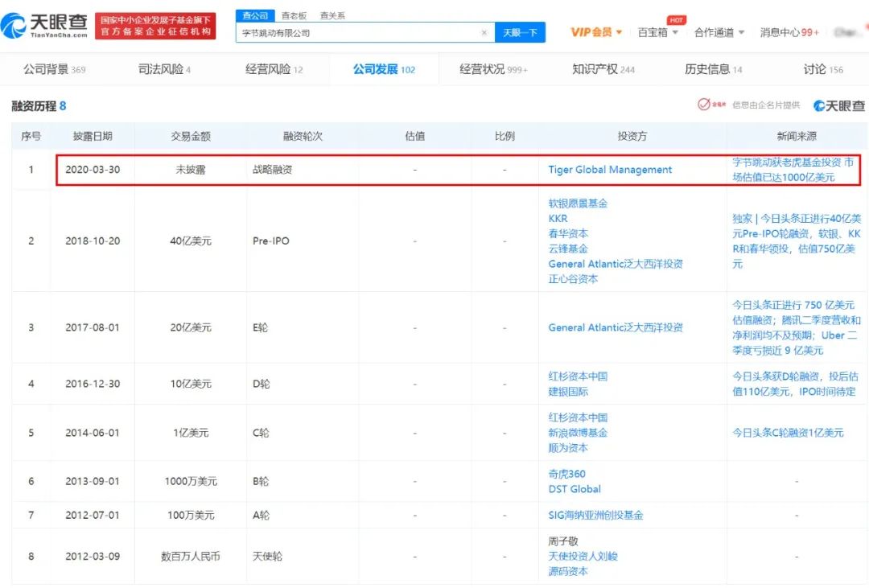Open the 今日头条正进行750亿美元估值融资 news link

click(797, 327)
